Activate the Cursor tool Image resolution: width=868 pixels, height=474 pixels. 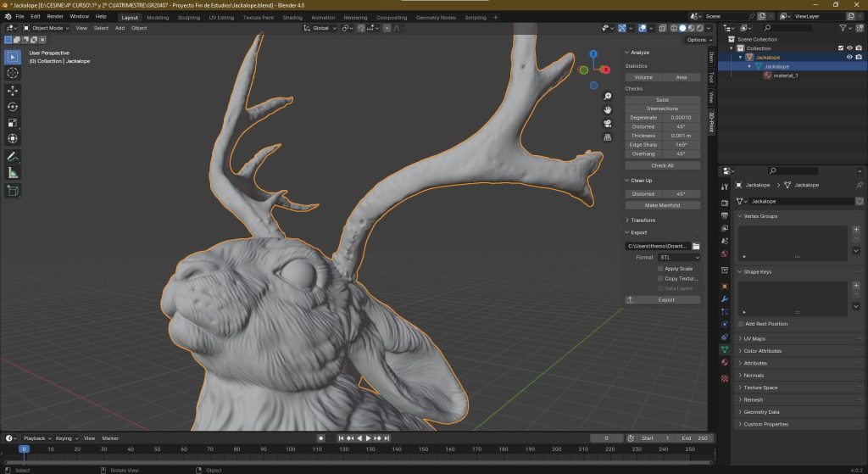[x=13, y=73]
